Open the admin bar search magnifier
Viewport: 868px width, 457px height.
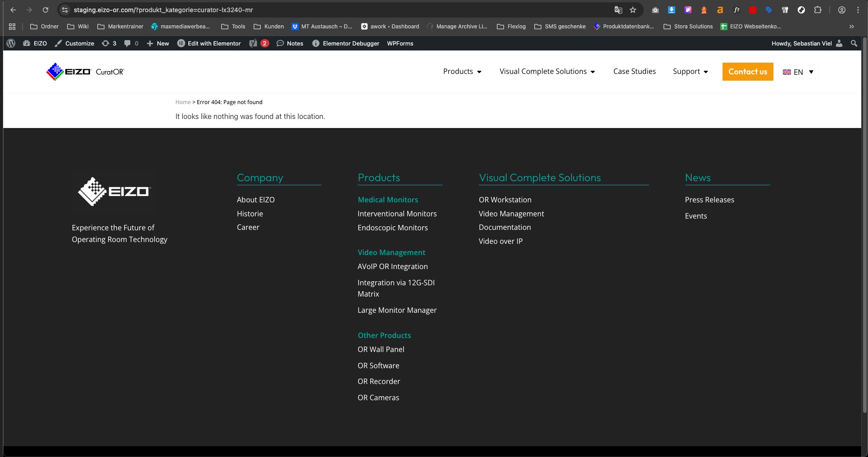(854, 43)
